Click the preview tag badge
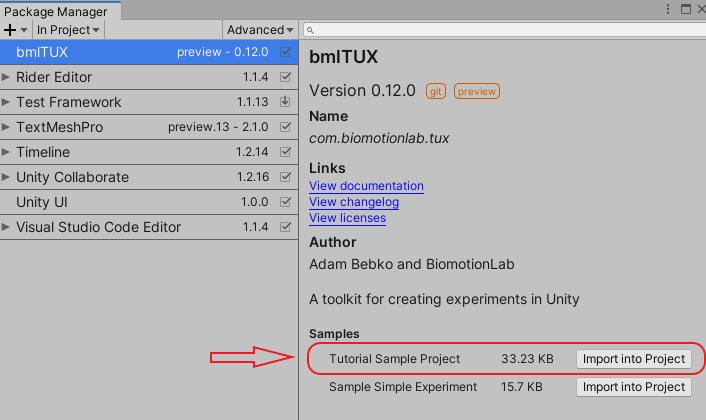This screenshot has height=420, width=706. pyautogui.click(x=477, y=91)
